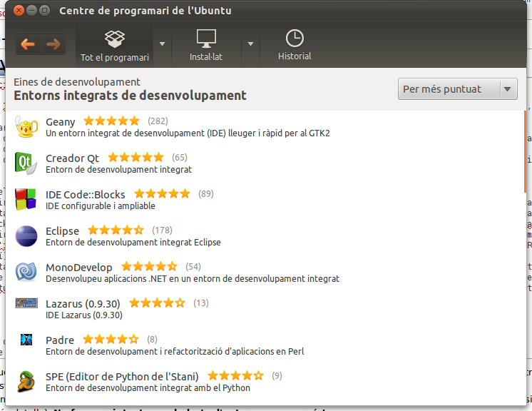Viewport: 532px width, 411px height.
Task: Click the Code::Blocks colored cubes icon
Action: click(x=26, y=199)
